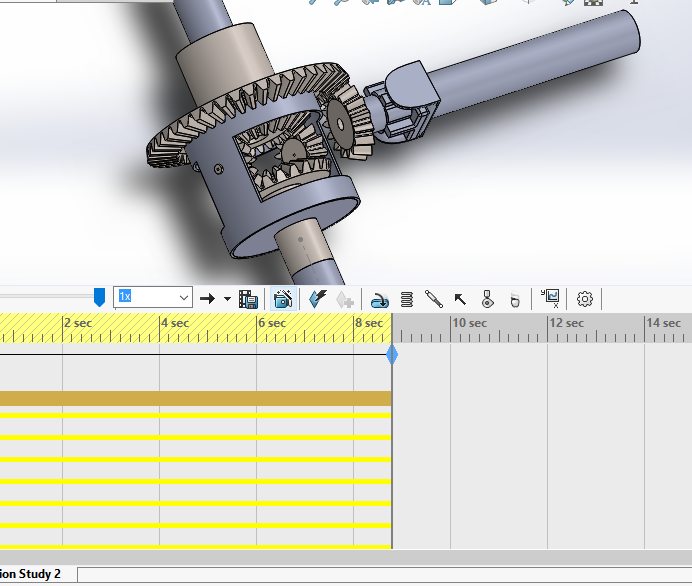Click the Playback Mode normal arrow icon
Viewport: 692px width, 586px height.
[207, 299]
